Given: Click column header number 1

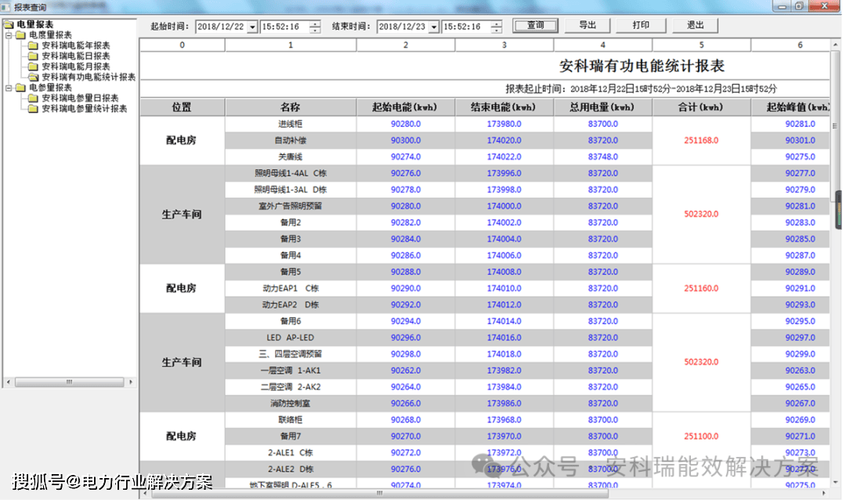Looking at the screenshot, I should coord(290,45).
